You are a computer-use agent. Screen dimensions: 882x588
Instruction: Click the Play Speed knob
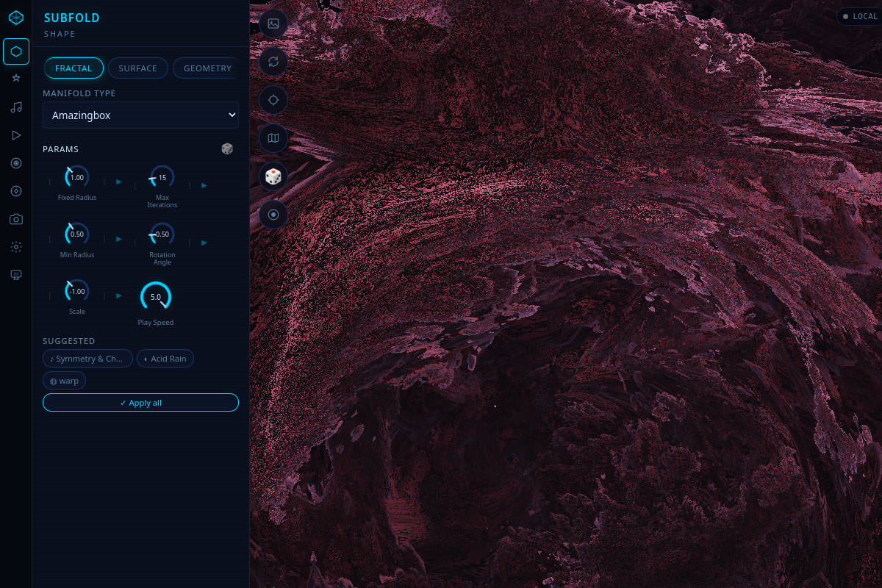click(156, 297)
